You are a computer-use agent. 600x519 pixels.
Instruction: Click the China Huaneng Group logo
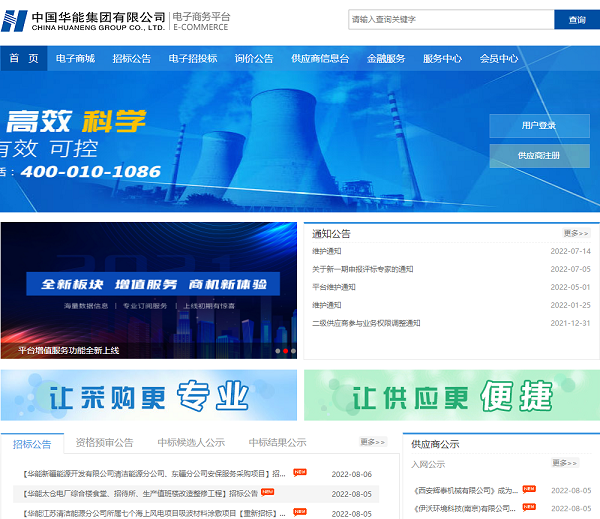coord(85,21)
